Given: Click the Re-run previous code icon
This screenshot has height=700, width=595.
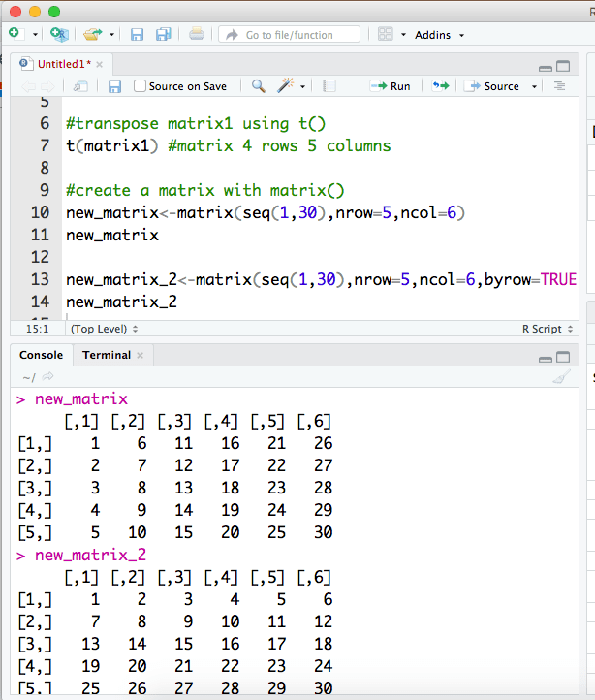Looking at the screenshot, I should pyautogui.click(x=440, y=86).
